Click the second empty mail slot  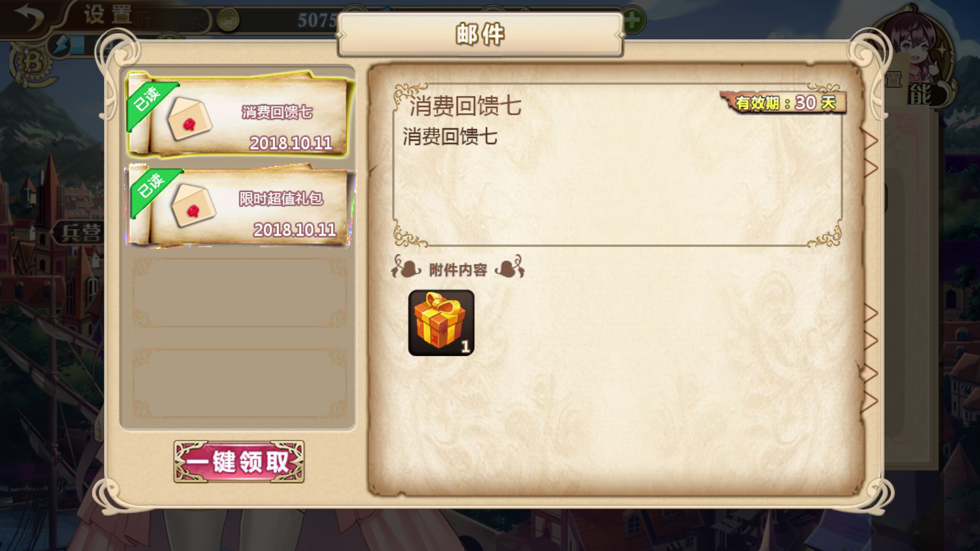click(239, 383)
